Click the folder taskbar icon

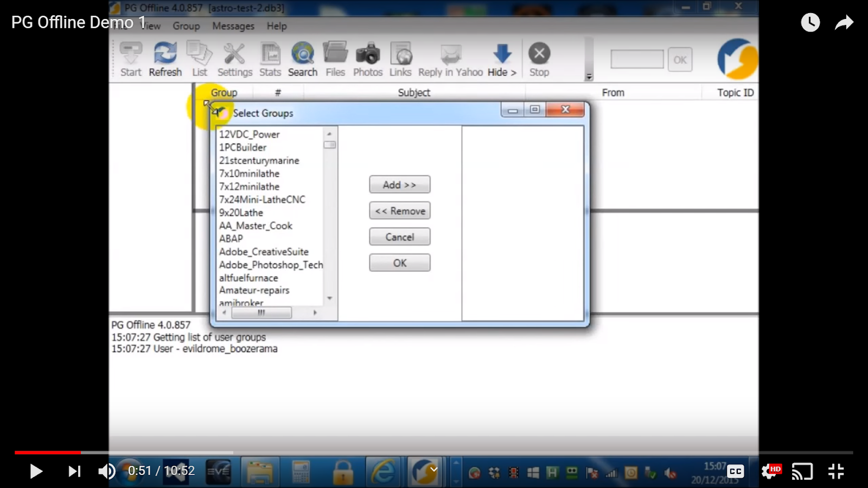[260, 472]
